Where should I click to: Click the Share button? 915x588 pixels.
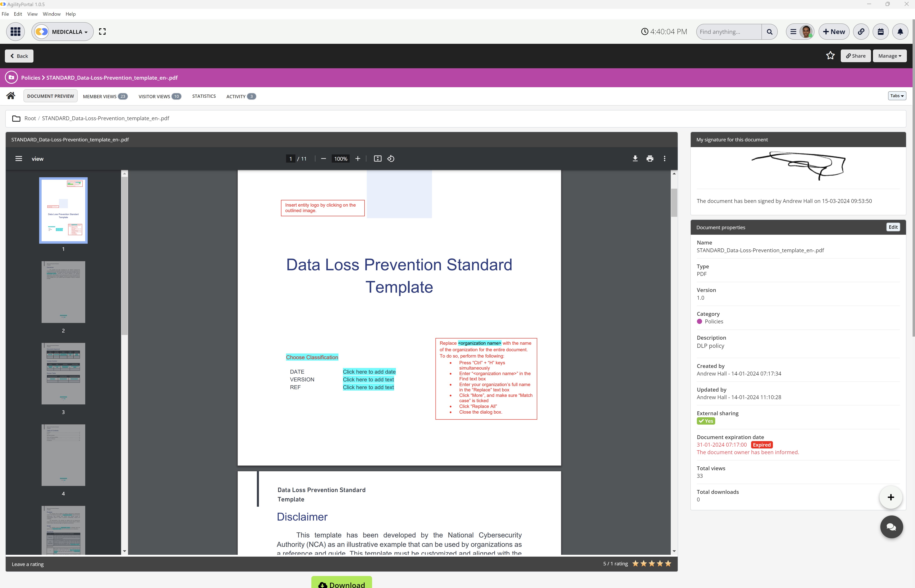[x=855, y=56]
